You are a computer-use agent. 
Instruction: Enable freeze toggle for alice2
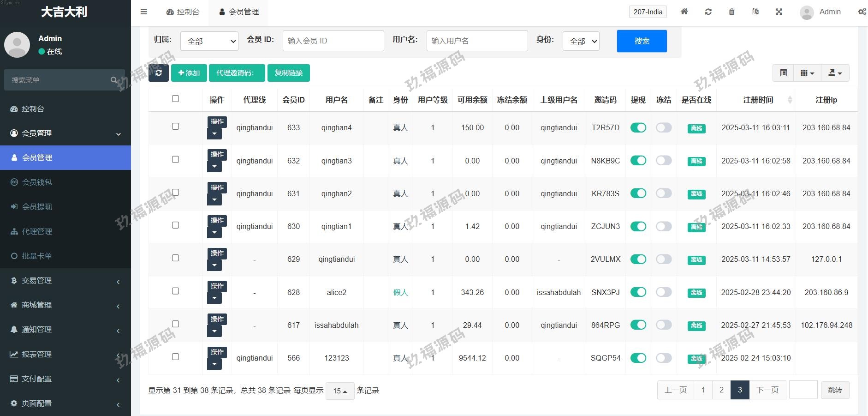(664, 292)
